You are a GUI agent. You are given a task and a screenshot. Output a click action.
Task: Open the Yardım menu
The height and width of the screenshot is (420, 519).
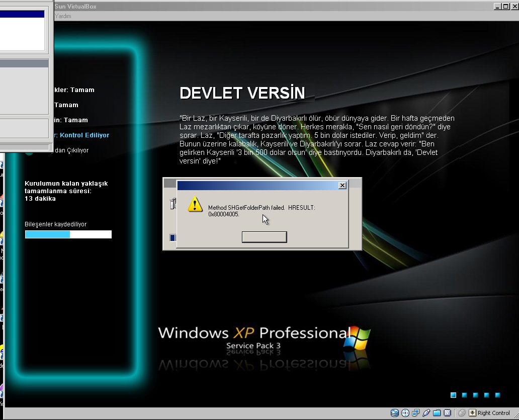(x=63, y=16)
